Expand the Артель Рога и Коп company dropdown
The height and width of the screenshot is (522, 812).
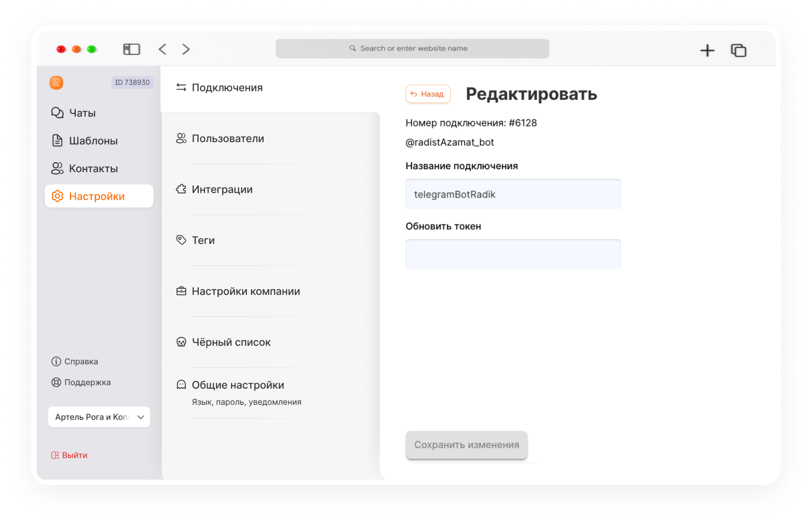tap(99, 417)
